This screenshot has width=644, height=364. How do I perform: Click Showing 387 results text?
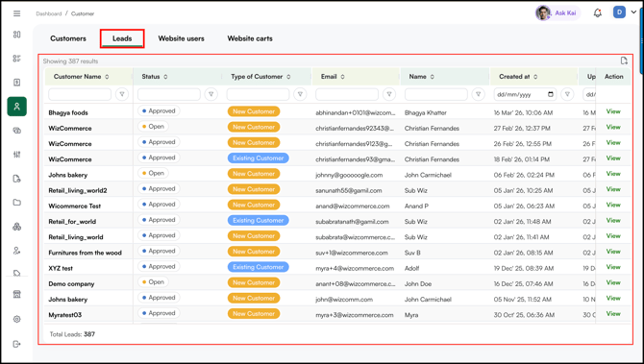pyautogui.click(x=70, y=61)
